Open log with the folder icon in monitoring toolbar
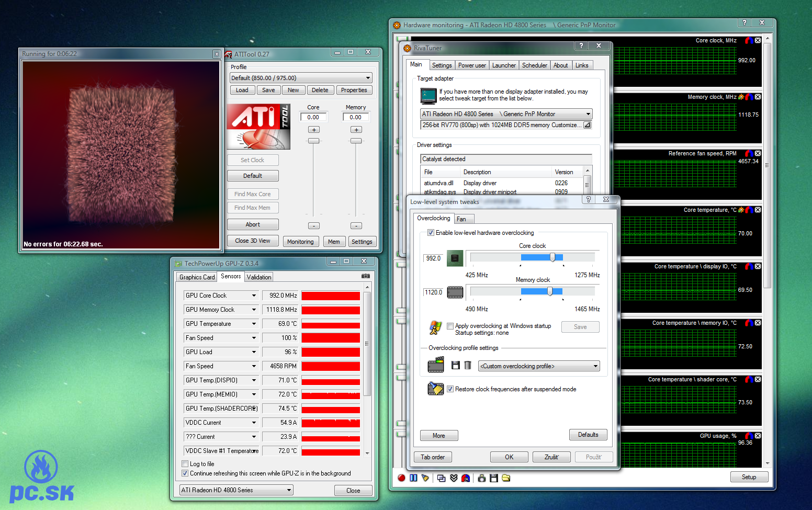Screen dimensions: 812x510 tap(506, 478)
